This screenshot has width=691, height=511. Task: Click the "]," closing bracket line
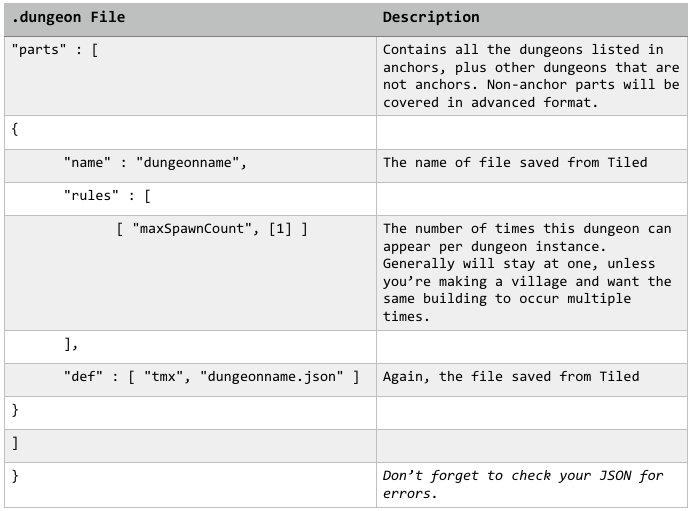point(71,344)
